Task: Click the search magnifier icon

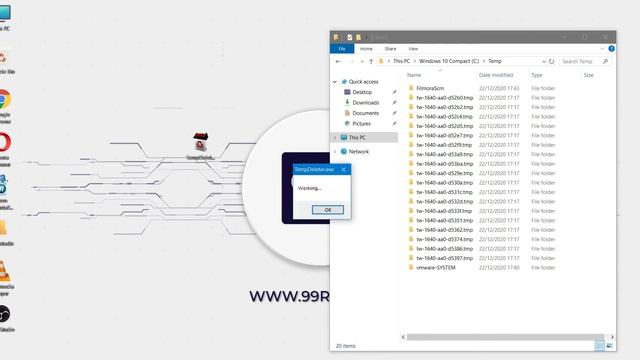Action: click(605, 61)
